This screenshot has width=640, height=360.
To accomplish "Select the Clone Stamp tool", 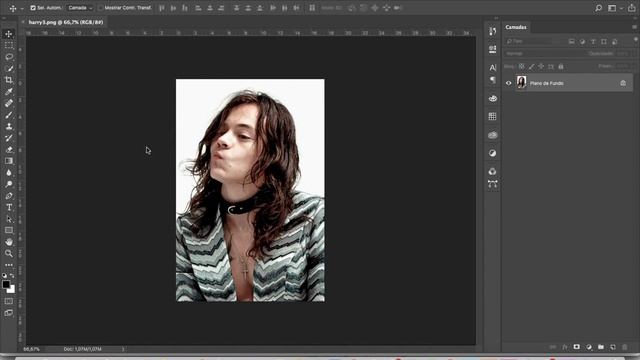I will (9, 126).
